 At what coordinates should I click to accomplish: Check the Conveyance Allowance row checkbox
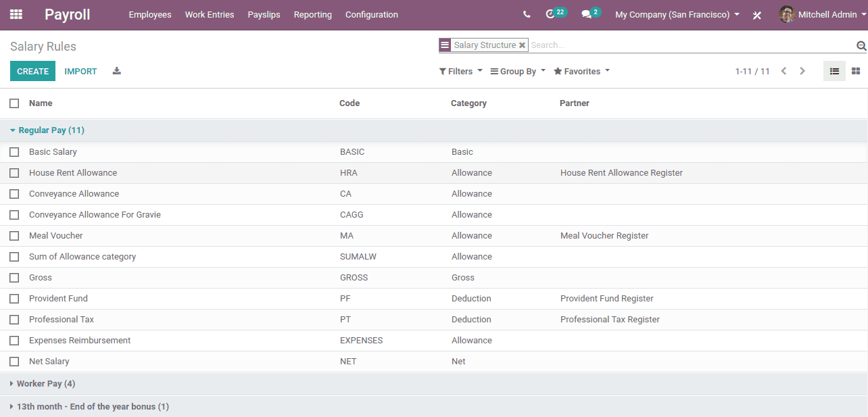coord(14,194)
